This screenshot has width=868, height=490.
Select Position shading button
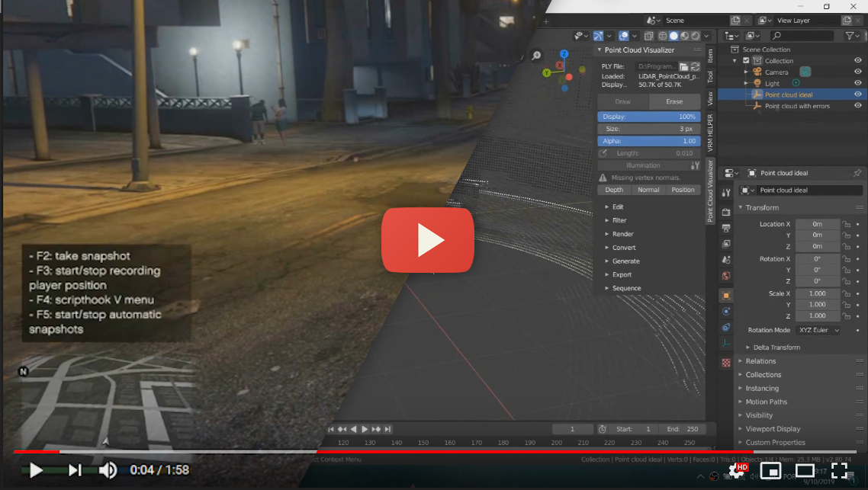coord(683,190)
